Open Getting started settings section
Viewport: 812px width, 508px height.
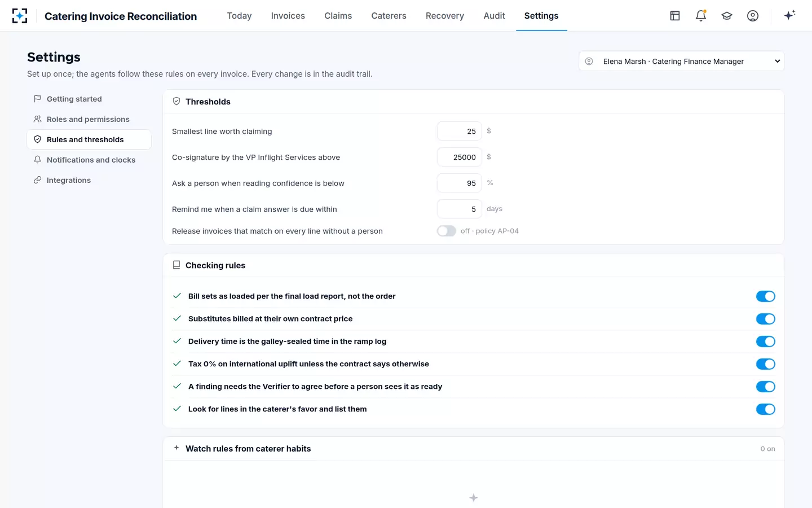coord(89,99)
